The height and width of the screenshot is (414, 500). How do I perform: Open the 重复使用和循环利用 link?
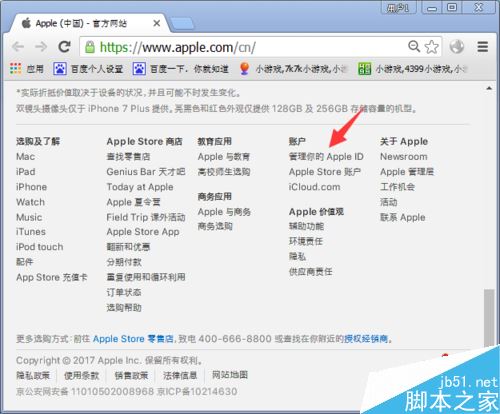[146, 277]
